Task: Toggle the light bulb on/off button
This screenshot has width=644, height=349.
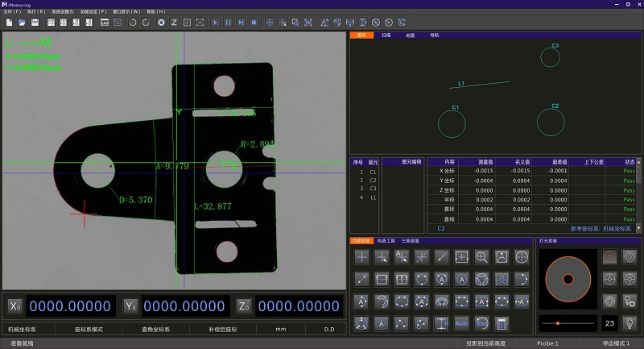Action: click(630, 323)
